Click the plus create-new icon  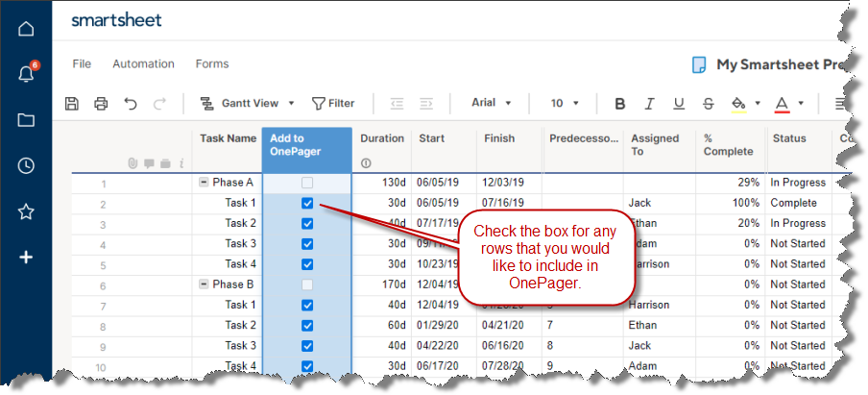pos(26,257)
